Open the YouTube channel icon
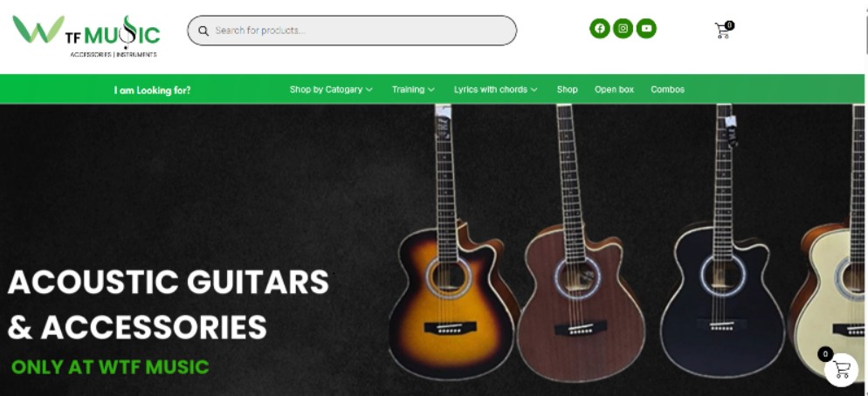The width and height of the screenshot is (868, 396). pyautogui.click(x=646, y=28)
